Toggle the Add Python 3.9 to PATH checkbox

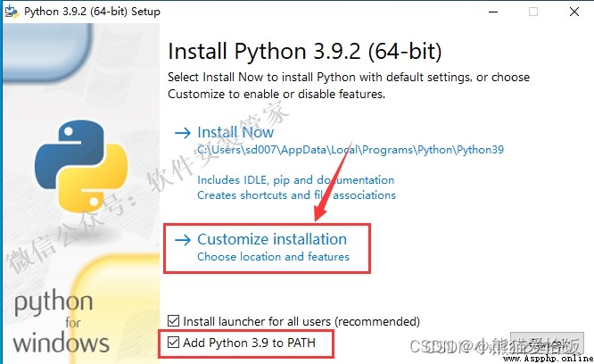pos(174,343)
